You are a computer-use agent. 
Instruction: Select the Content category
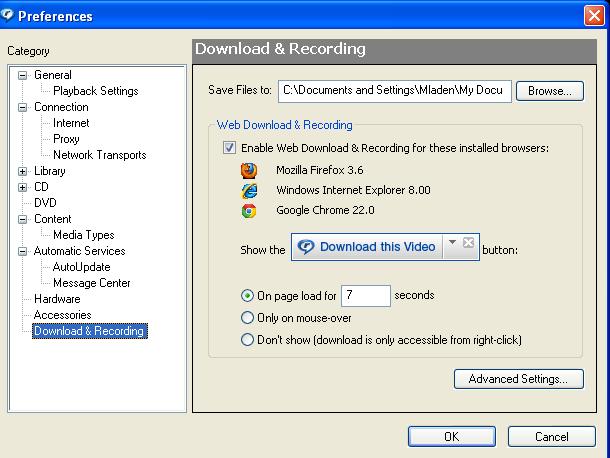[53, 219]
